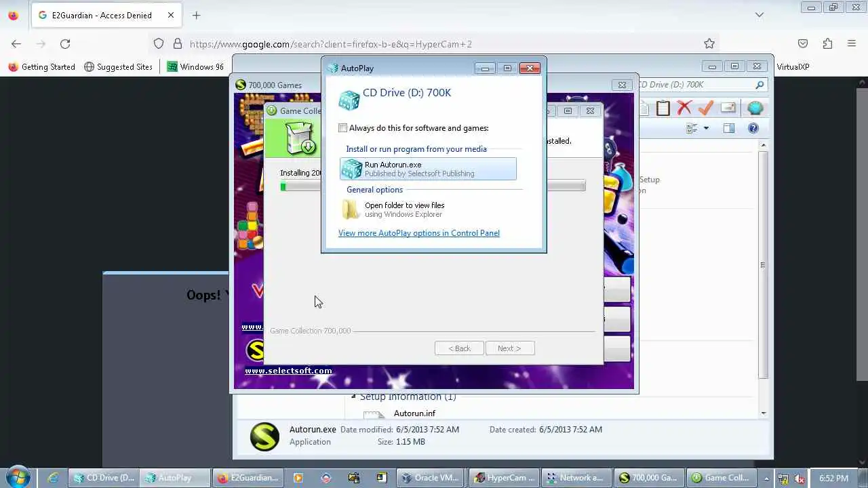Open a new Firefox tab with plus button
The image size is (868, 488).
(x=196, y=15)
